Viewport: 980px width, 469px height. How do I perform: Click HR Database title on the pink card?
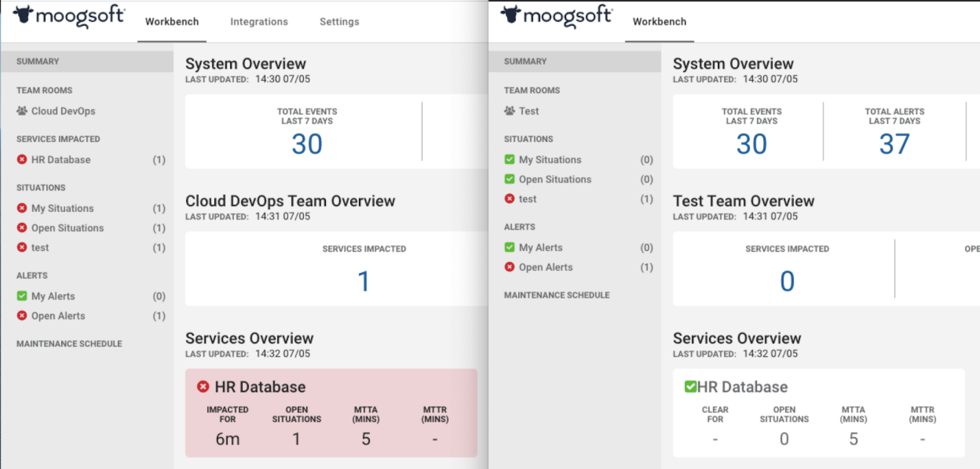click(x=260, y=387)
